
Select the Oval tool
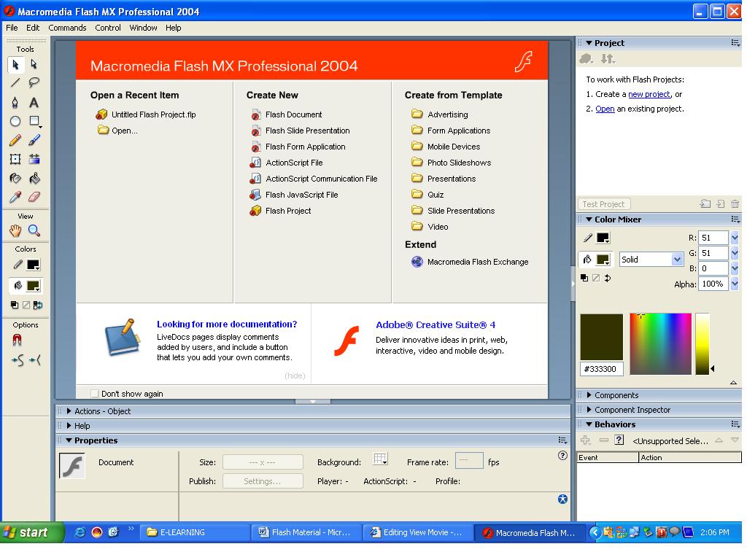coord(16,122)
